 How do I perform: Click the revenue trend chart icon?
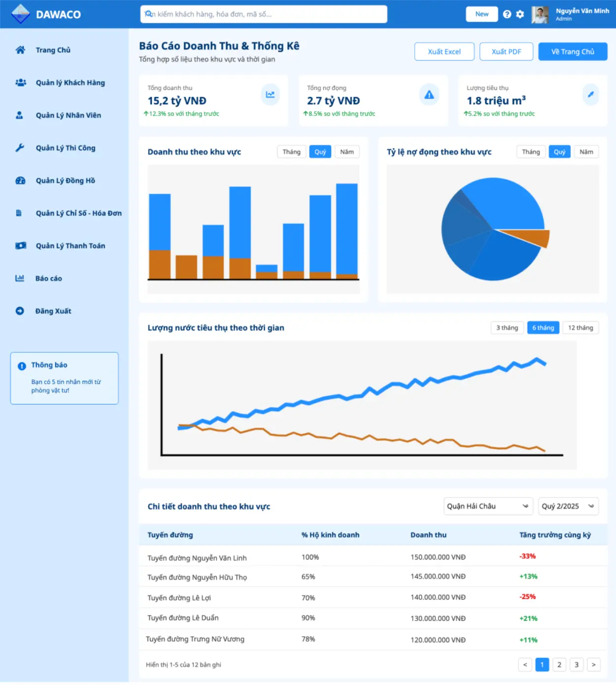pyautogui.click(x=270, y=94)
